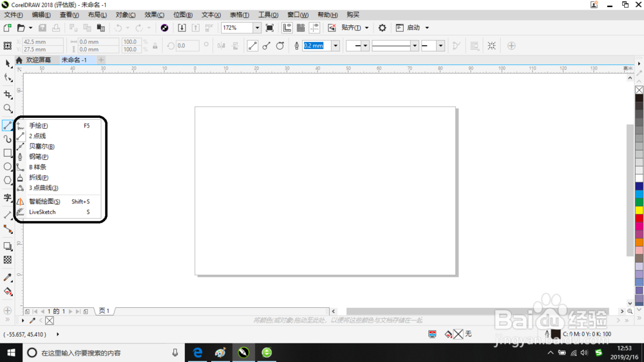Click the Windows taskbar search box
This screenshot has width=644, height=362.
[x=102, y=352]
